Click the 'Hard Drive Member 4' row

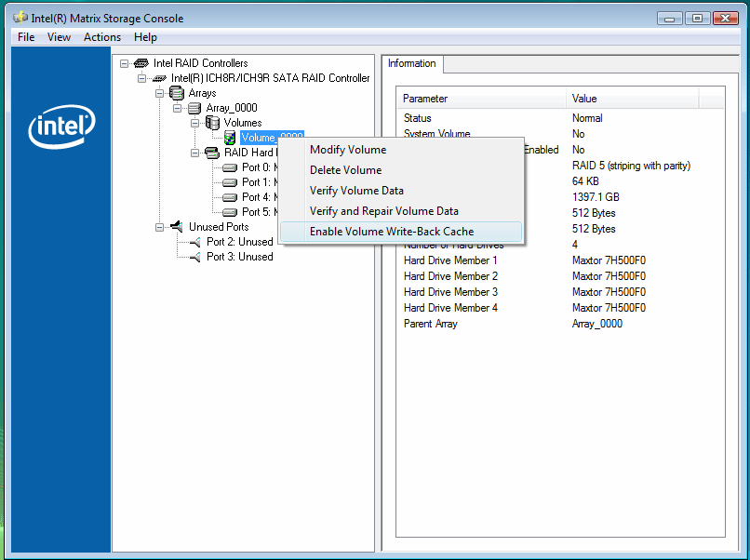560,308
